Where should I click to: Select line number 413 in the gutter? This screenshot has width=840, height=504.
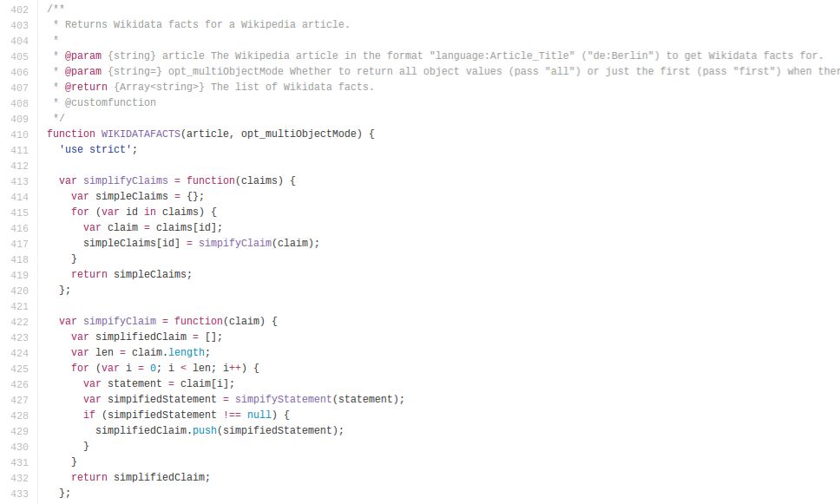[19, 180]
